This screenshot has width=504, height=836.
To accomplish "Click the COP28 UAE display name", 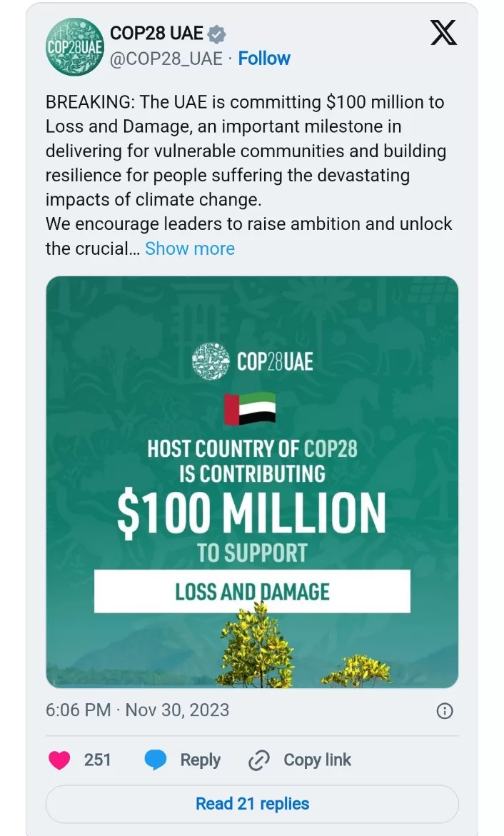I will click(x=156, y=34).
